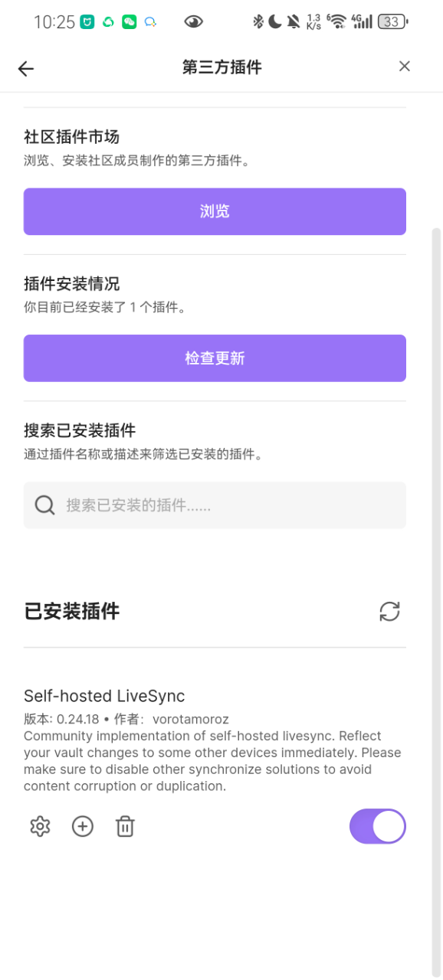Click the plus-circle hotkey icon
The width and height of the screenshot is (443, 980).
(x=83, y=826)
